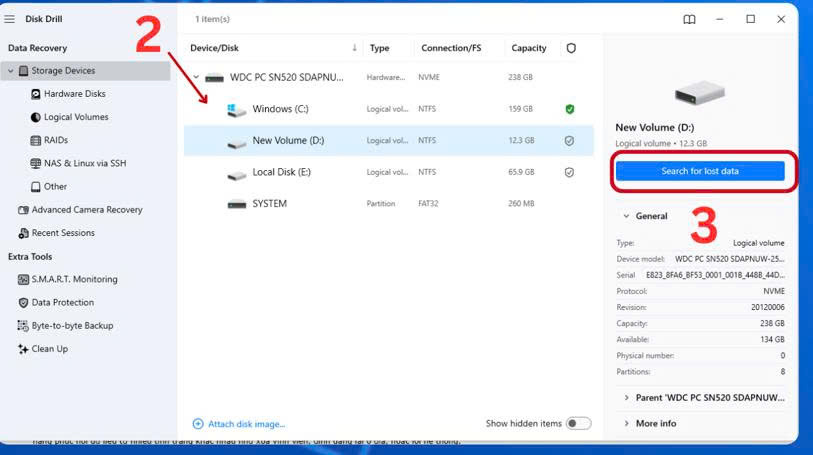Click the sort arrow in Device/Disk column

pyautogui.click(x=355, y=48)
